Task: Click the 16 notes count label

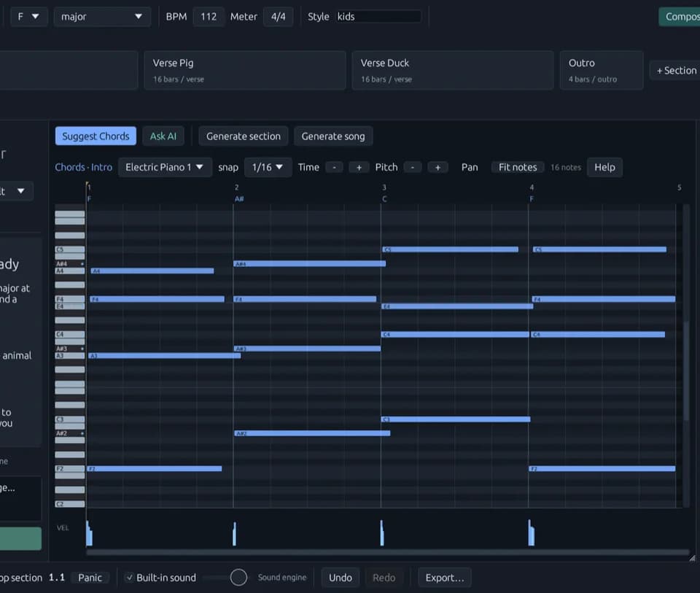Action: point(566,167)
